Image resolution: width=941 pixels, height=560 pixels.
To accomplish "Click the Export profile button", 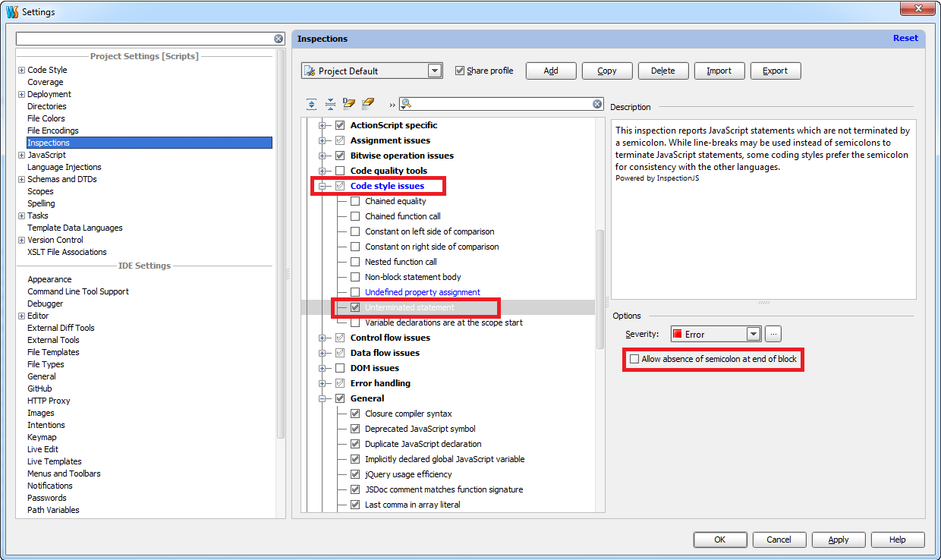I will (x=776, y=71).
